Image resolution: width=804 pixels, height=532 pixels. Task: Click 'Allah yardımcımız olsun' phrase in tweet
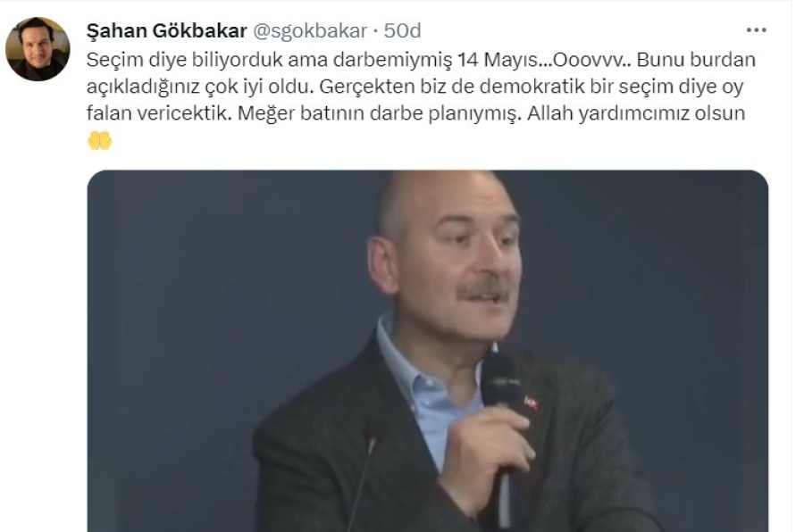click(636, 113)
